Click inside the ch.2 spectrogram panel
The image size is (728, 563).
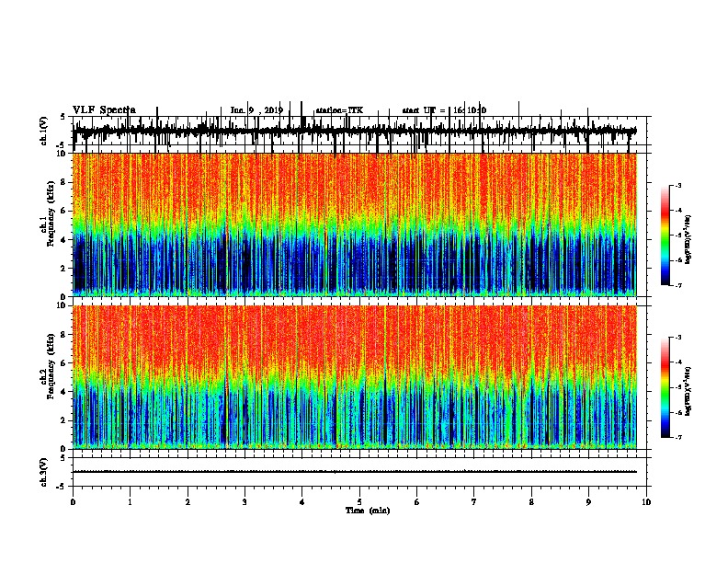(x=355, y=377)
